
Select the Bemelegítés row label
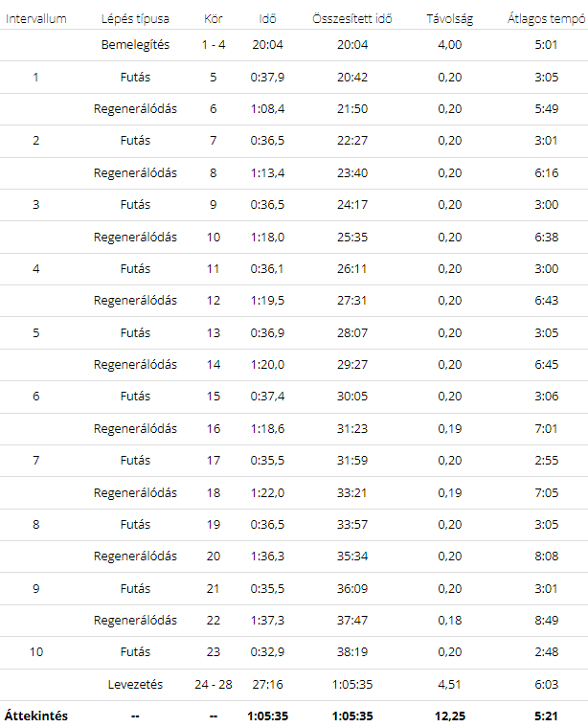click(x=135, y=45)
